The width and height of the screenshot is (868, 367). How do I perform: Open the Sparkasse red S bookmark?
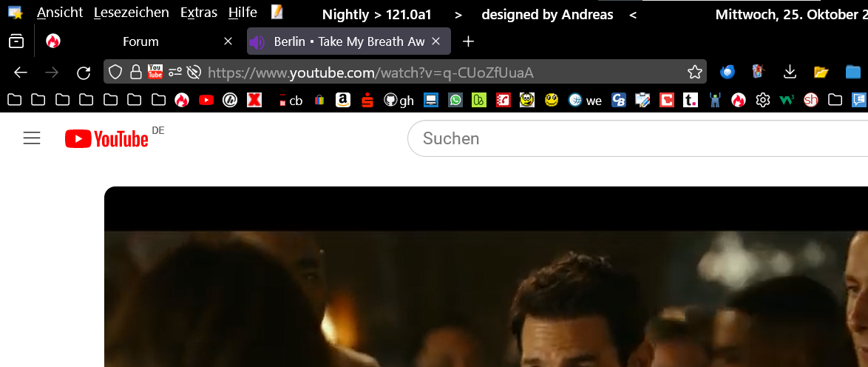(367, 100)
